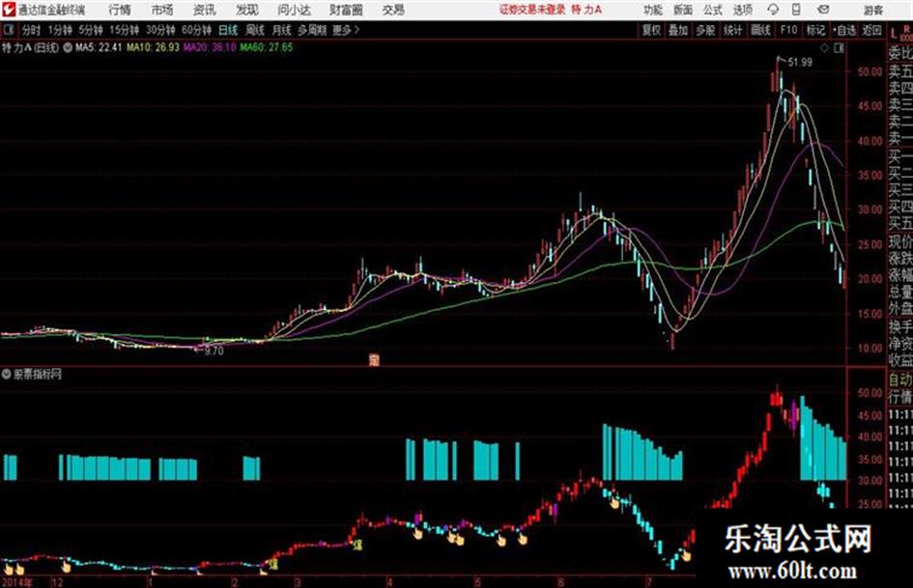Select the 30分钟 period tab

click(x=160, y=30)
